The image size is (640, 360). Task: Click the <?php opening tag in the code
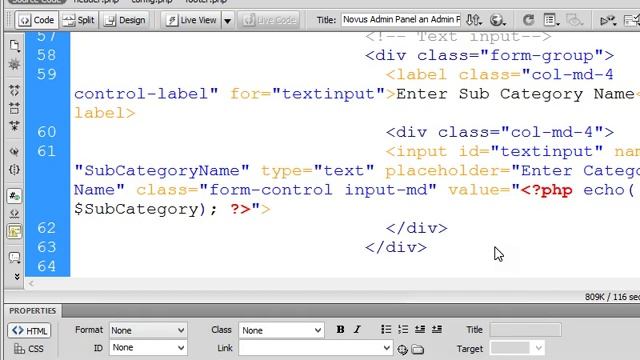coord(546,190)
